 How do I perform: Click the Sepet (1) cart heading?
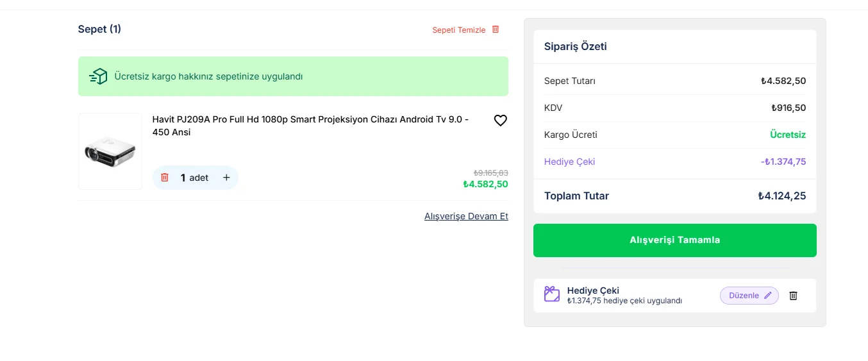point(99,29)
